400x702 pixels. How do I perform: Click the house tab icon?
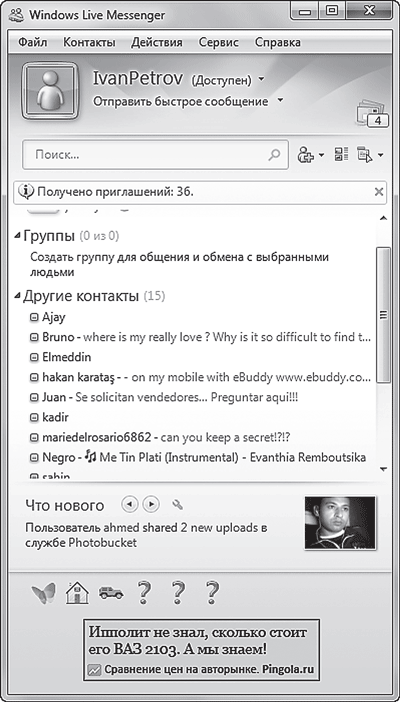77,593
